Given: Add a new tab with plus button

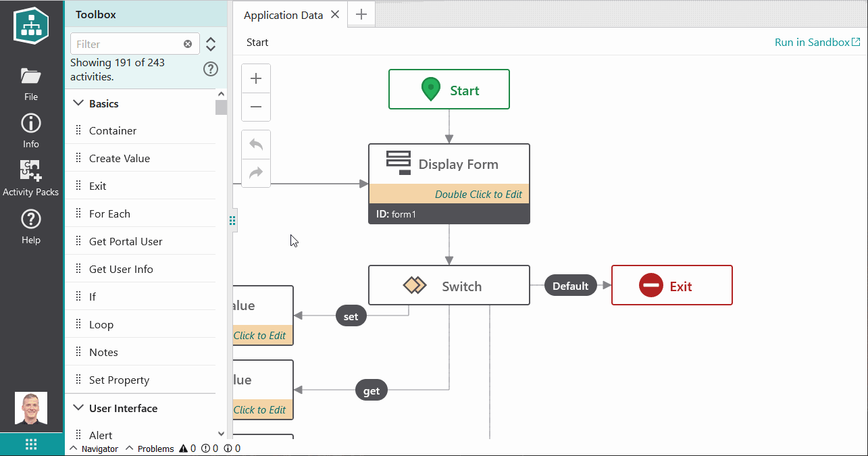Looking at the screenshot, I should pos(361,14).
